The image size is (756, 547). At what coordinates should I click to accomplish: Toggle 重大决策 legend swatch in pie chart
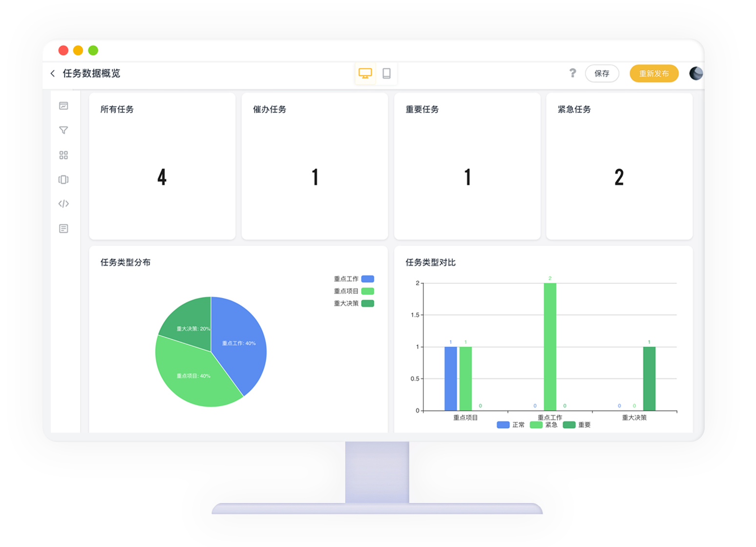[x=368, y=303]
